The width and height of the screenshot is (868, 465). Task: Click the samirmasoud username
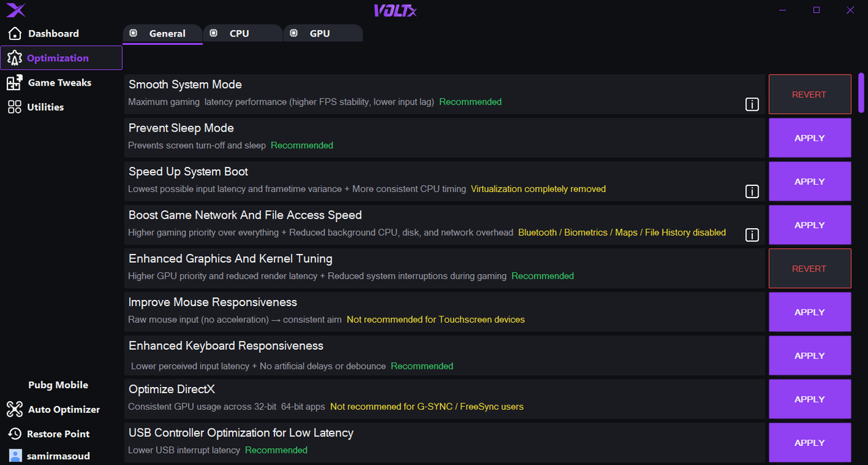point(58,456)
